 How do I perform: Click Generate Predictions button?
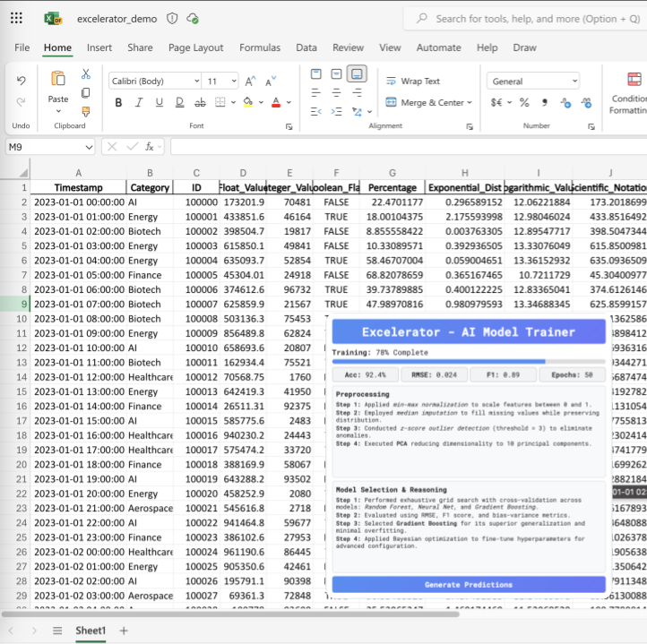pos(469,585)
